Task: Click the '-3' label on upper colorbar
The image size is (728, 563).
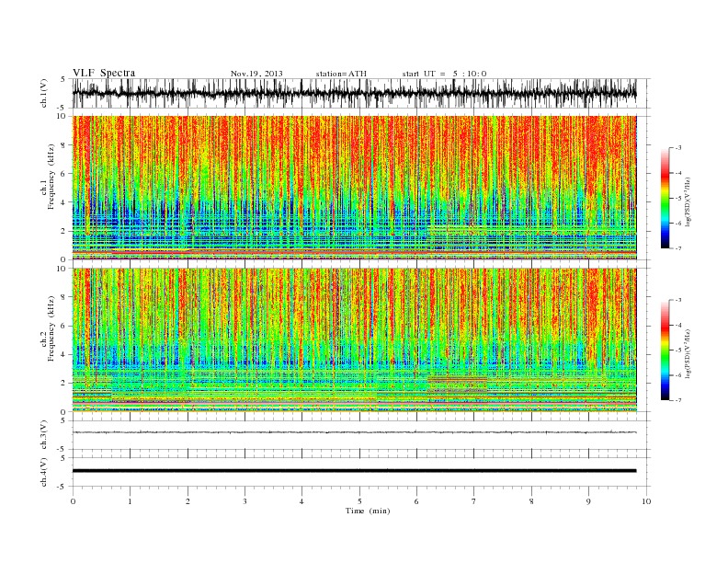Action: point(677,148)
